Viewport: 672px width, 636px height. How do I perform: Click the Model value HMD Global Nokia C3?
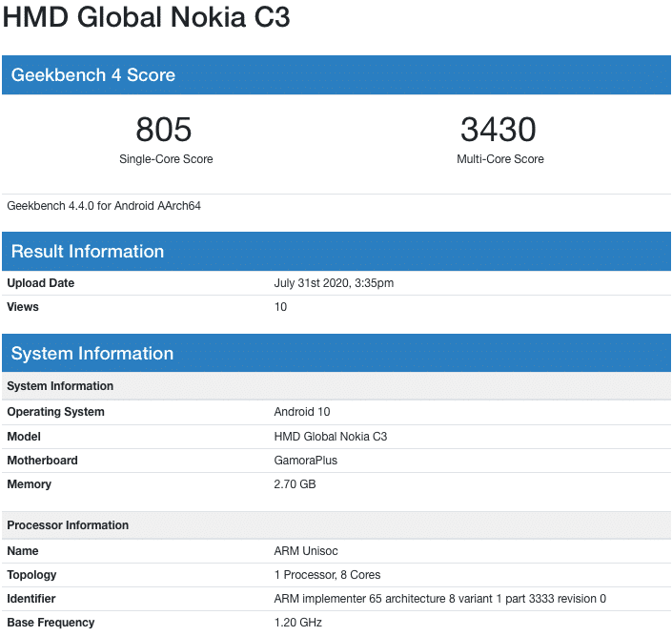330,437
